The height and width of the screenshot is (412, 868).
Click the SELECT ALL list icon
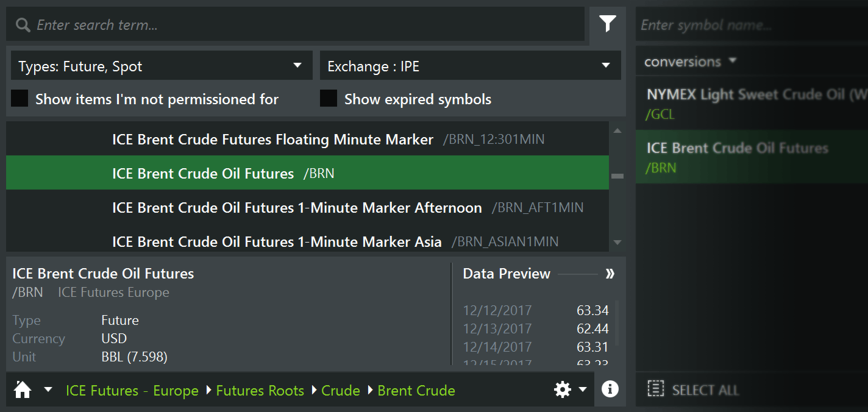[x=655, y=389]
